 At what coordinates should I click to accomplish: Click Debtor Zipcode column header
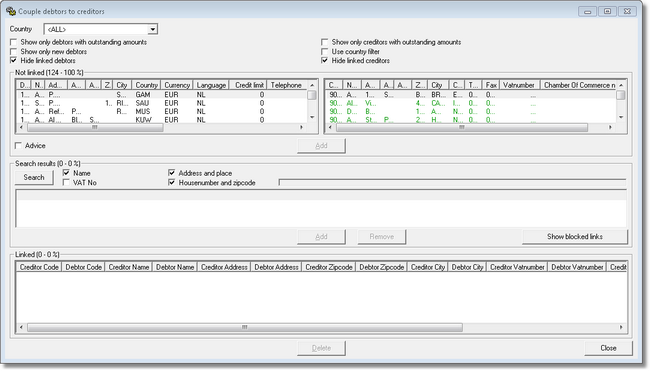tap(382, 267)
